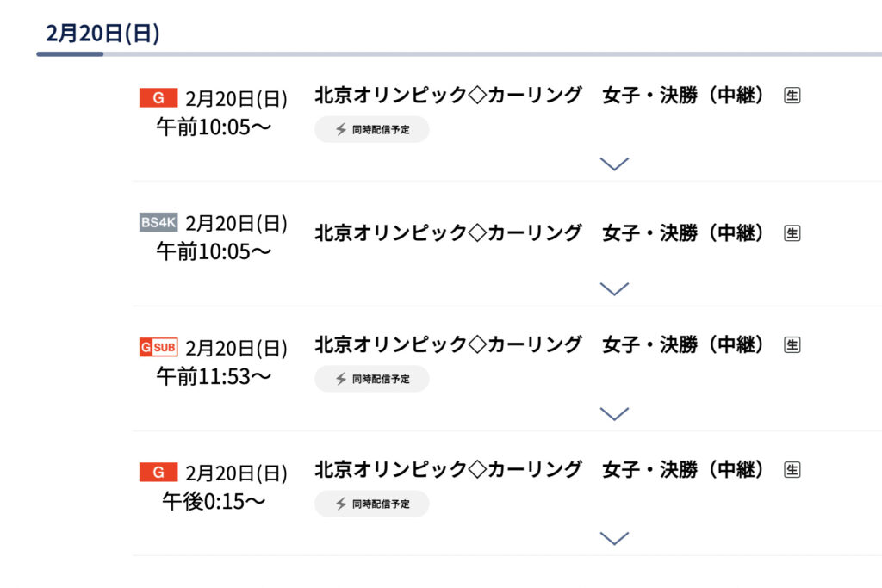Click the gray BS4K channel badge

click(158, 222)
